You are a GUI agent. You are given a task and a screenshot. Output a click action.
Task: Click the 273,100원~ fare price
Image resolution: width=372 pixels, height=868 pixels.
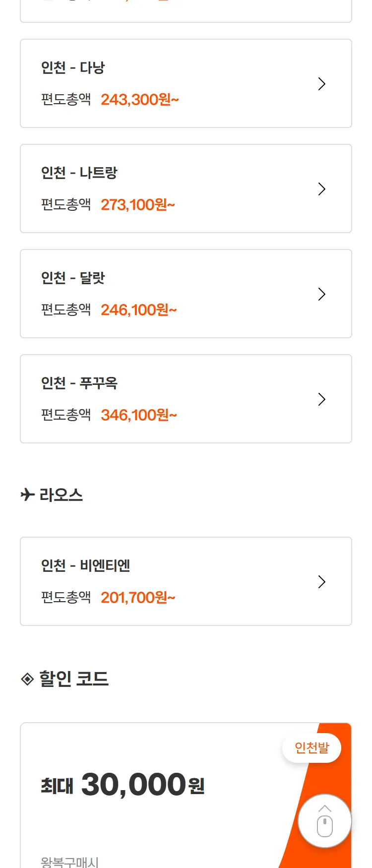coord(138,205)
